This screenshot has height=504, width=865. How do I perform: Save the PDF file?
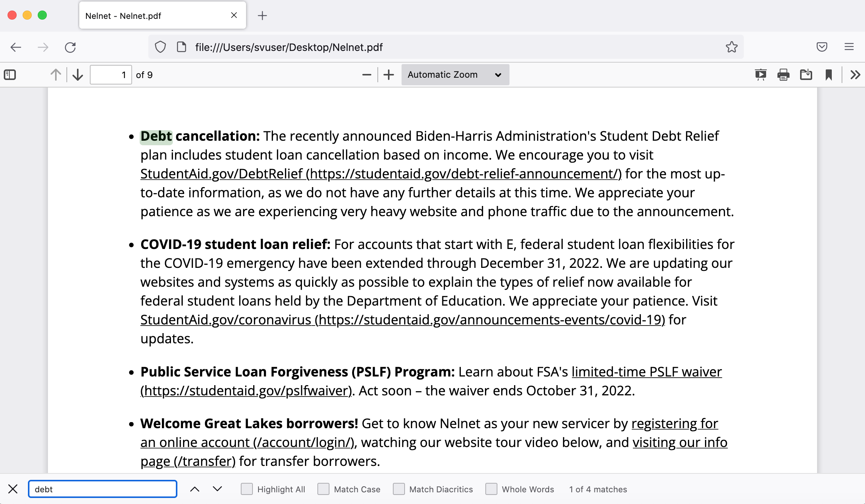[806, 75]
